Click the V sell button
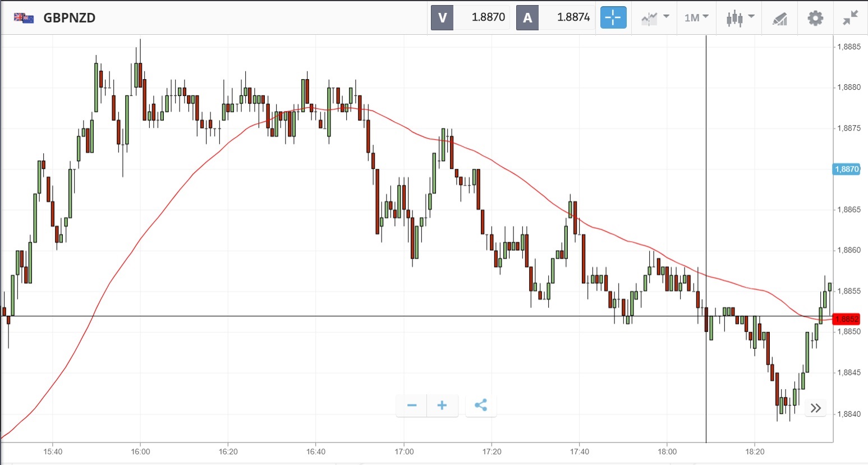This screenshot has height=465, width=868. click(442, 17)
